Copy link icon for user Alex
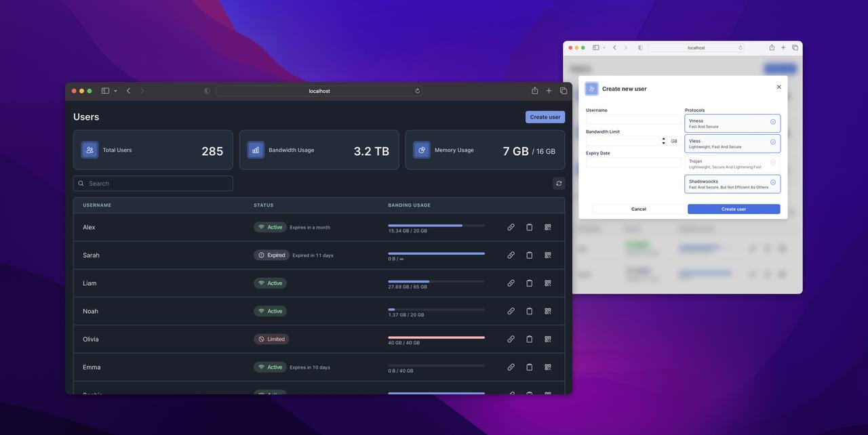The width and height of the screenshot is (868, 435). point(511,227)
